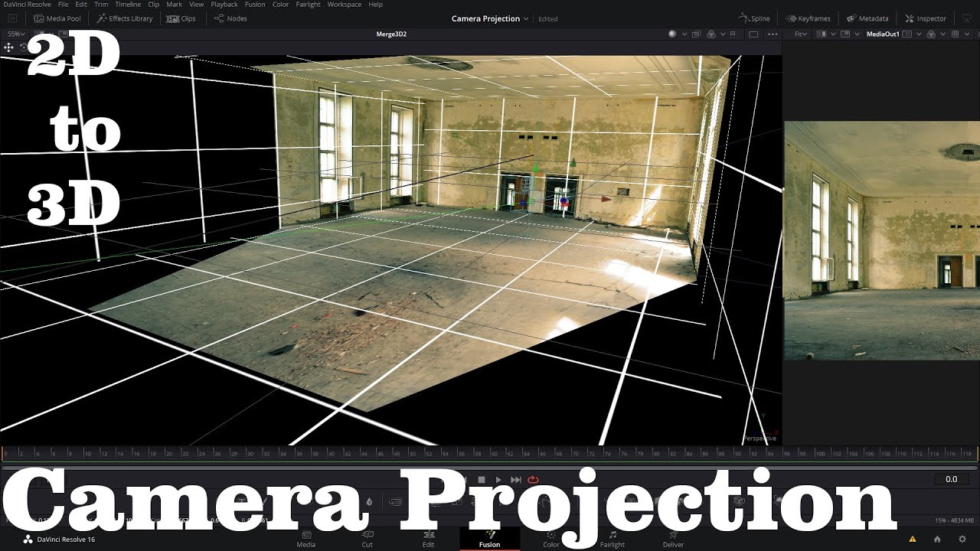This screenshot has width=980, height=551.
Task: Open the View menu
Action: point(196,5)
